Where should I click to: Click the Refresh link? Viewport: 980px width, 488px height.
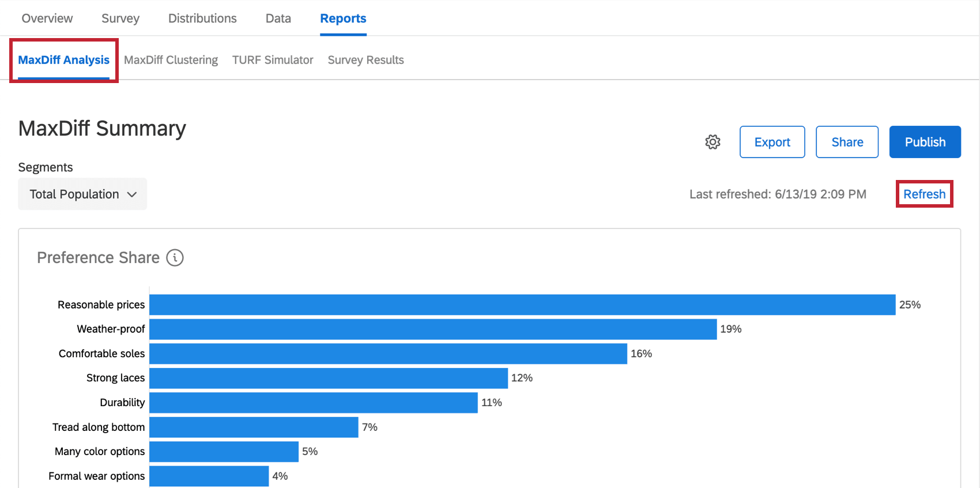[x=924, y=194]
